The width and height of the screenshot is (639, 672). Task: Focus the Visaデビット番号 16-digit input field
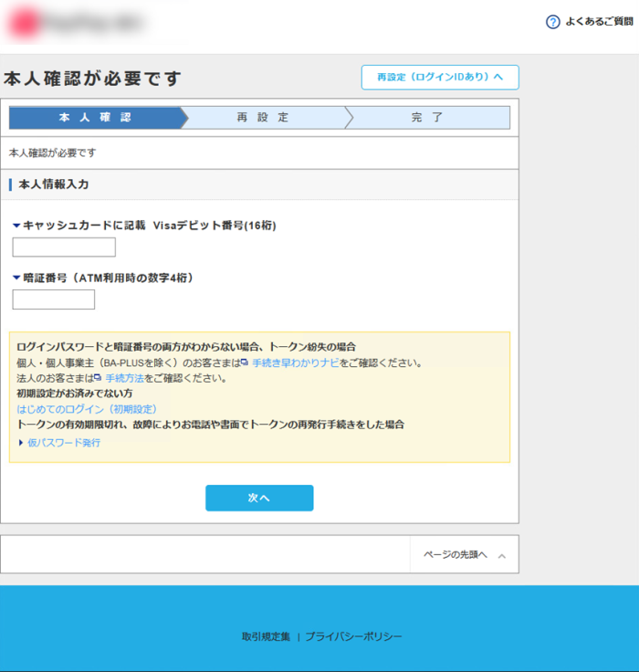click(x=64, y=247)
